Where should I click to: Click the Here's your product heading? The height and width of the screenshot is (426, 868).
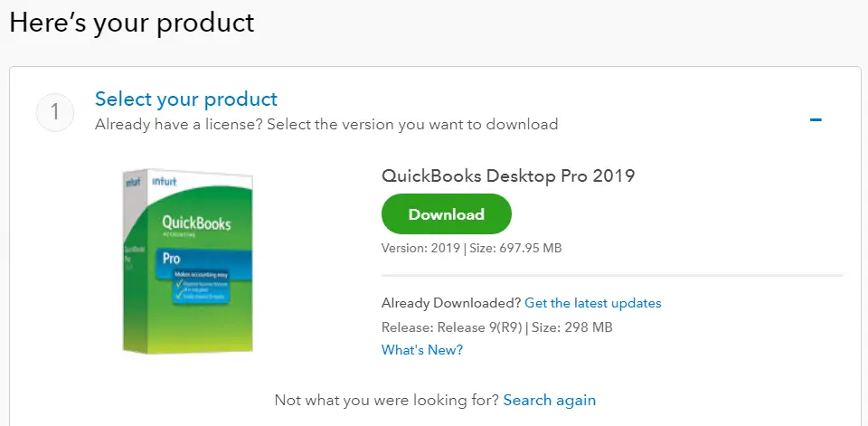tap(132, 23)
